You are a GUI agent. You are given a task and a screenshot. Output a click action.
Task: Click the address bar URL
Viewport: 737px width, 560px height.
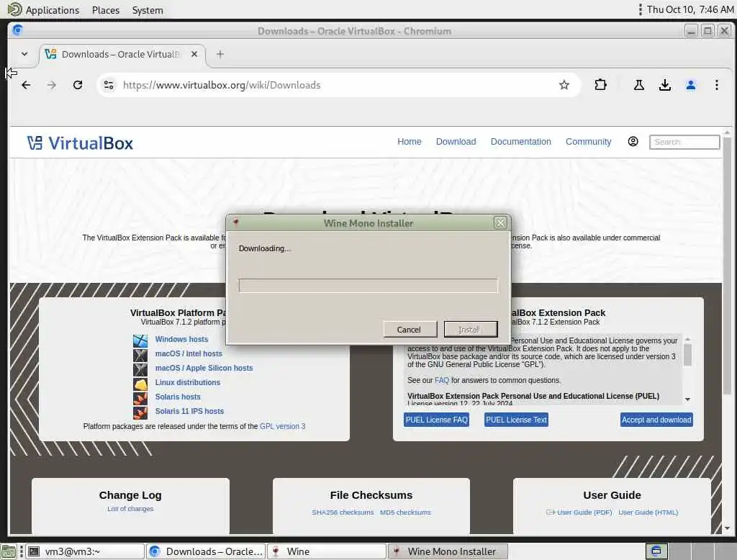[x=222, y=85]
